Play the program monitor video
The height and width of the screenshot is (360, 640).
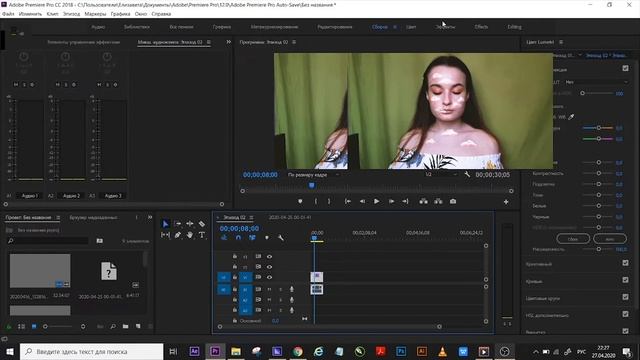[x=376, y=201]
